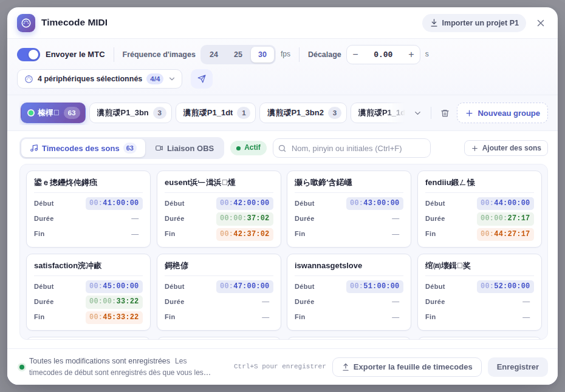Click the send paper-plane icon button
This screenshot has width=565, height=392.
click(202, 79)
